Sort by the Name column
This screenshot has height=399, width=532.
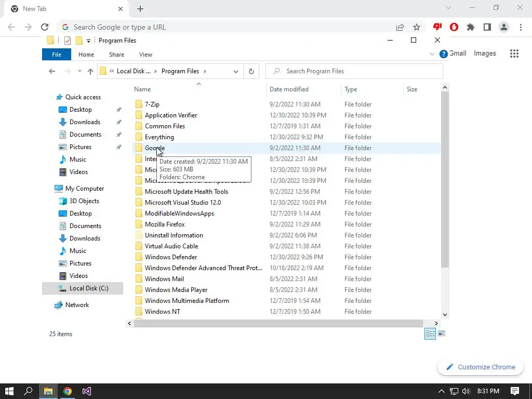click(x=199, y=89)
